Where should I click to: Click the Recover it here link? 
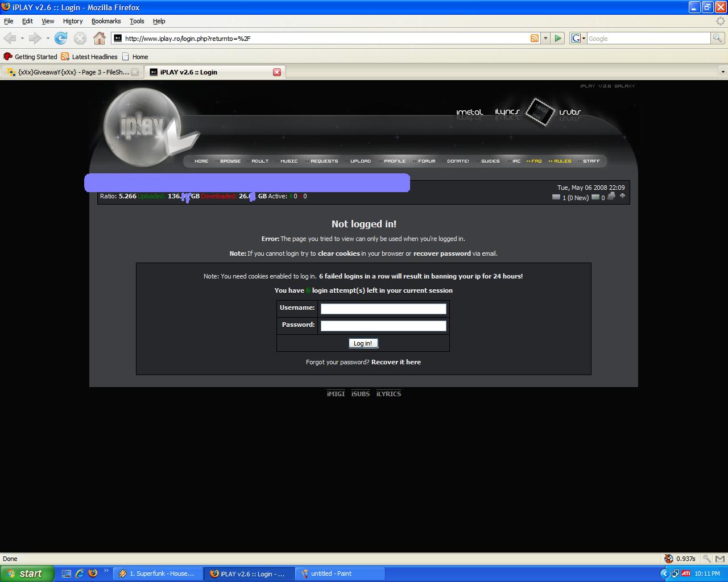click(396, 362)
